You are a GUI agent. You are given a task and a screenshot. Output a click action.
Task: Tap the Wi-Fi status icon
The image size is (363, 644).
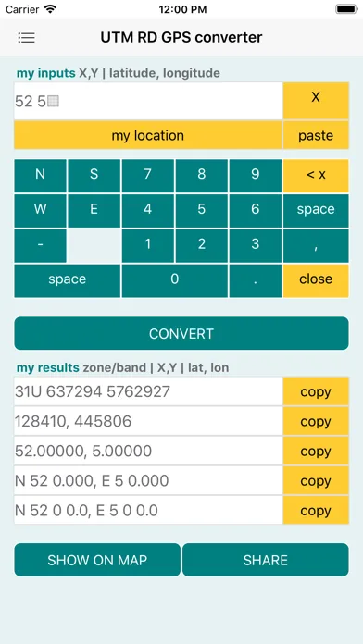tap(51, 9)
